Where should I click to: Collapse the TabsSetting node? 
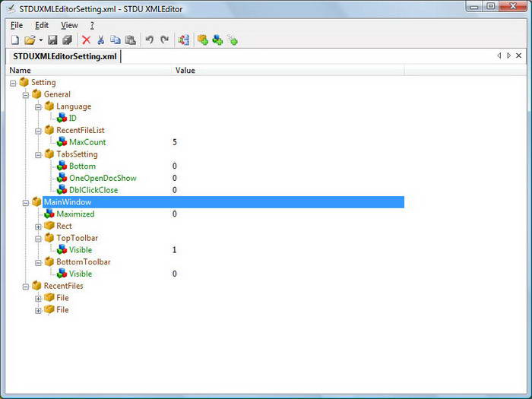38,155
